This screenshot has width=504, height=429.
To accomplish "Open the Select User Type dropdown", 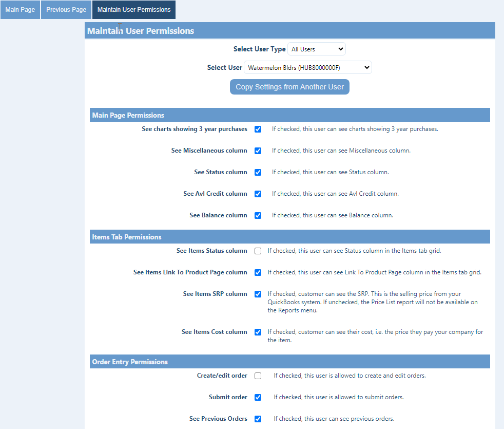I will pos(316,49).
